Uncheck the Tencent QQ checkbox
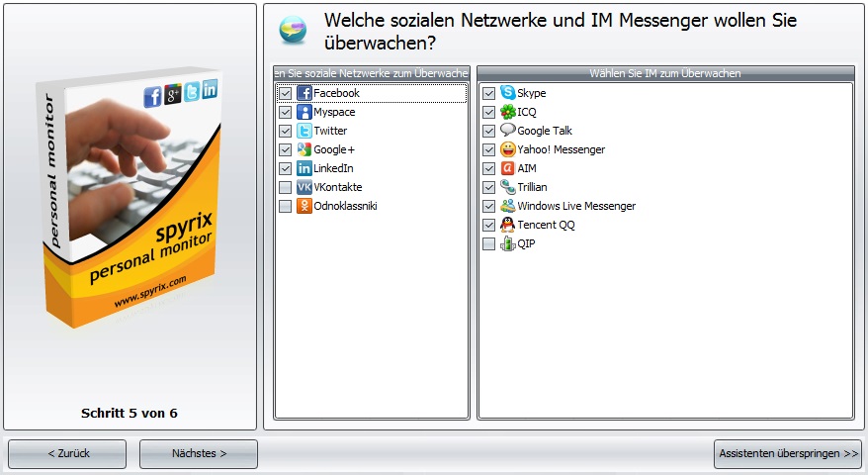The width and height of the screenshot is (868, 475). [488, 225]
